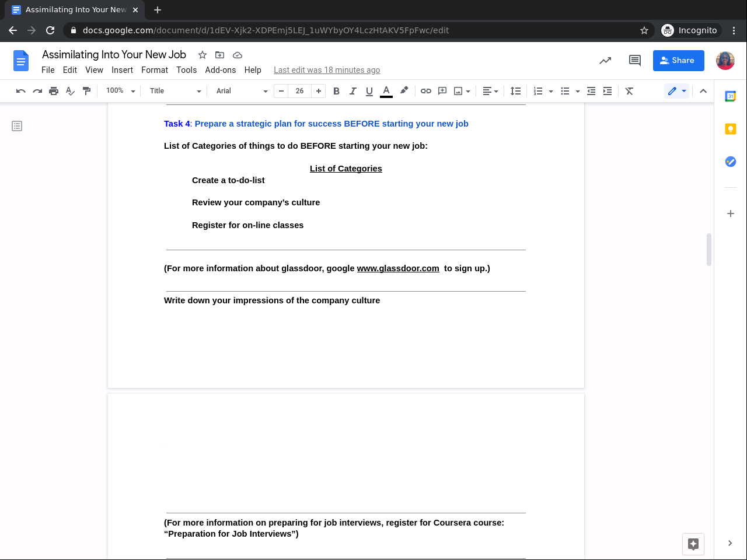This screenshot has width=747, height=560.
Task: Open line spacing options
Action: click(516, 91)
